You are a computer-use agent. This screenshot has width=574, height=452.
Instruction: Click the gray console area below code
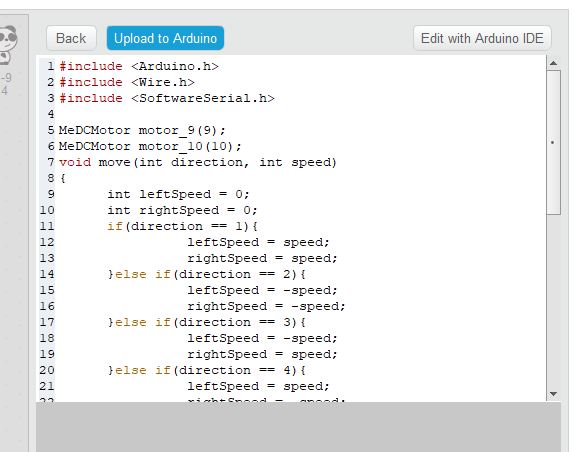point(298,427)
